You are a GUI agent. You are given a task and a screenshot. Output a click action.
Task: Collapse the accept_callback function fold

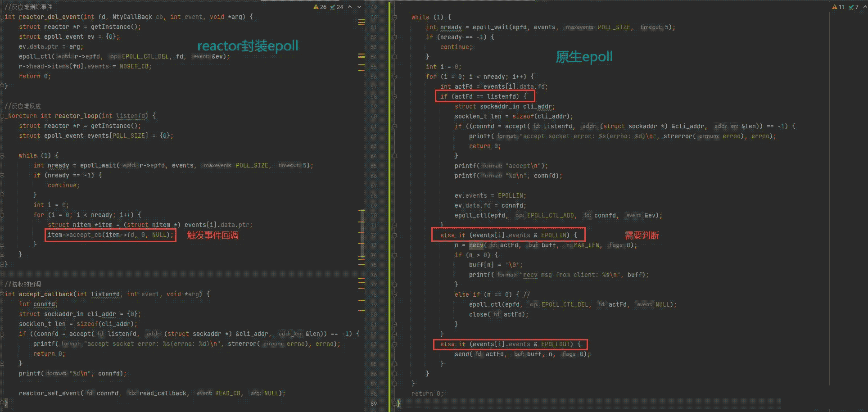click(2, 294)
